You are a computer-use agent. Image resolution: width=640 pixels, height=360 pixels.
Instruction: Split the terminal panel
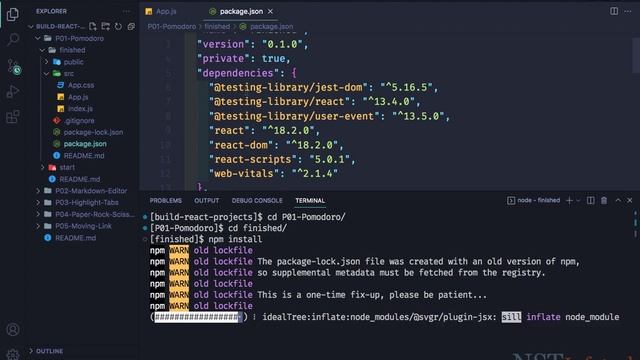point(591,200)
